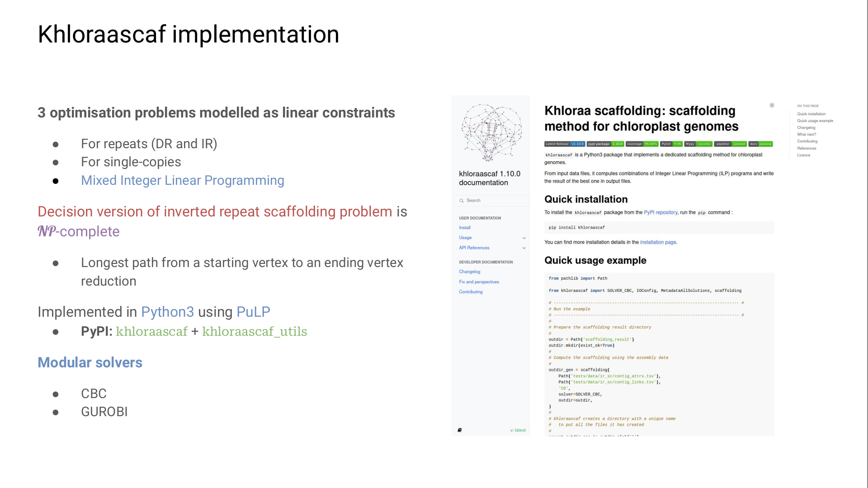
Task: Follow the PyPI repository link
Action: pyautogui.click(x=660, y=212)
